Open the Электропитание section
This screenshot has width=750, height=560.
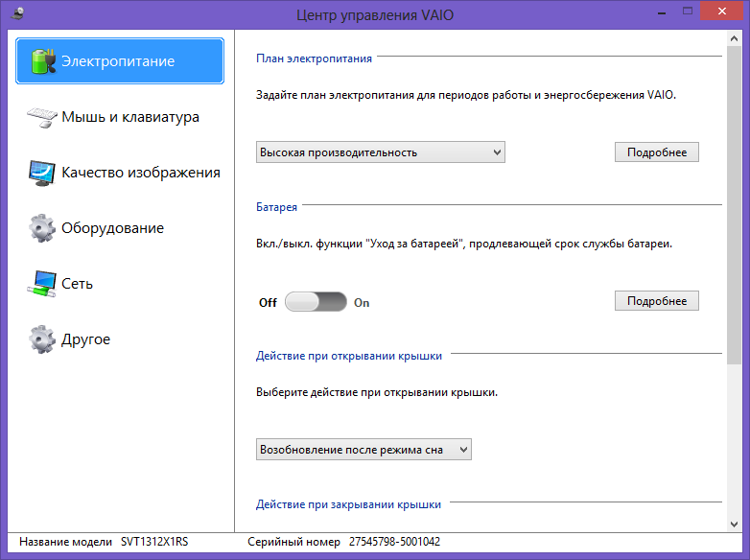point(120,61)
